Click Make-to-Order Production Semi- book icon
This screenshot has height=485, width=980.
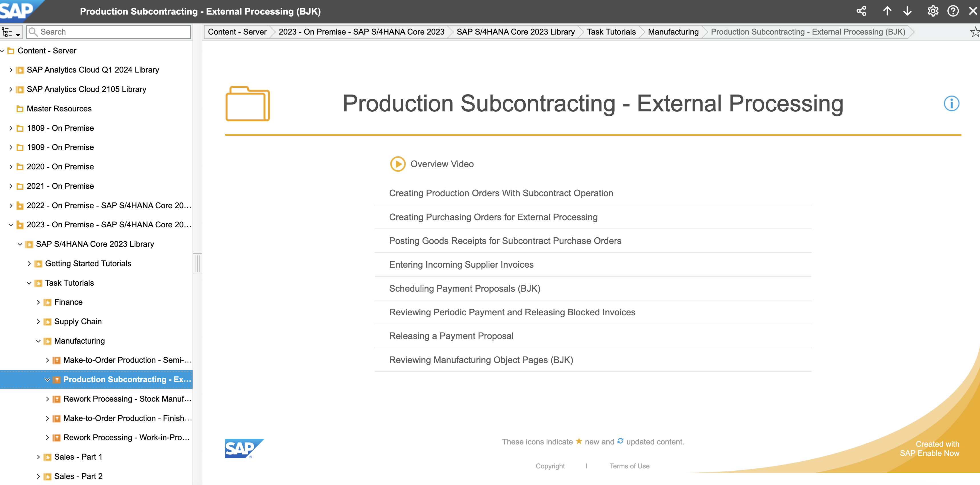point(57,360)
